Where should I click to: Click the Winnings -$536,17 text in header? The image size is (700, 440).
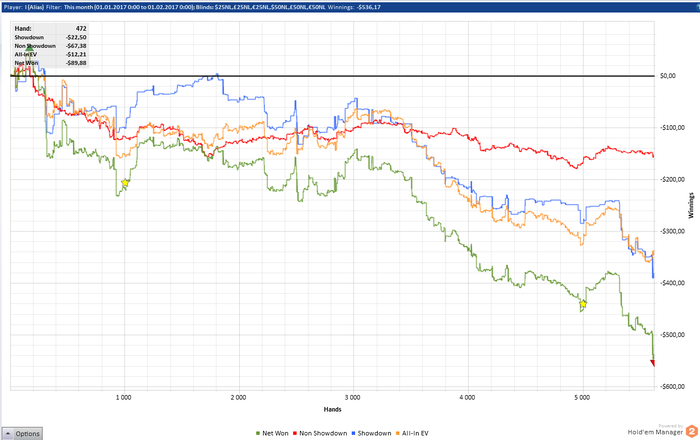coord(354,7)
